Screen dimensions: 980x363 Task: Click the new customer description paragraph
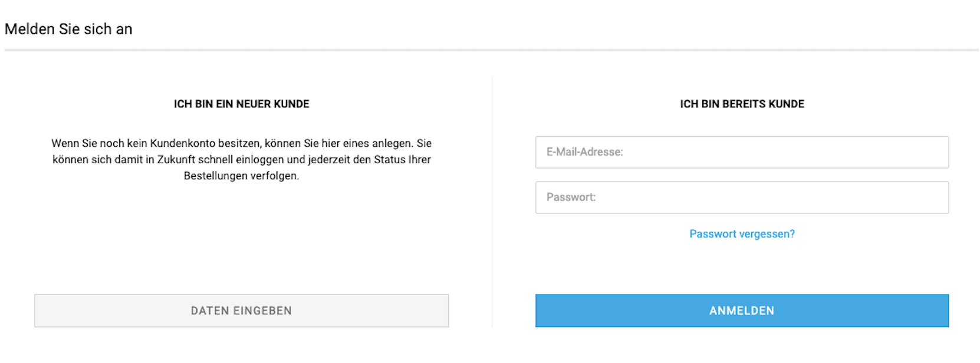pos(241,160)
